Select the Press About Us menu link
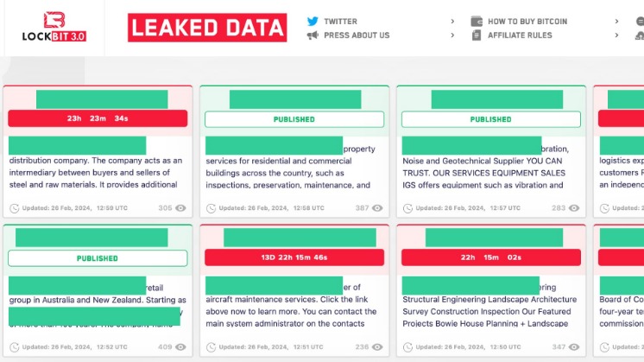The width and height of the screenshot is (644, 362). click(357, 35)
